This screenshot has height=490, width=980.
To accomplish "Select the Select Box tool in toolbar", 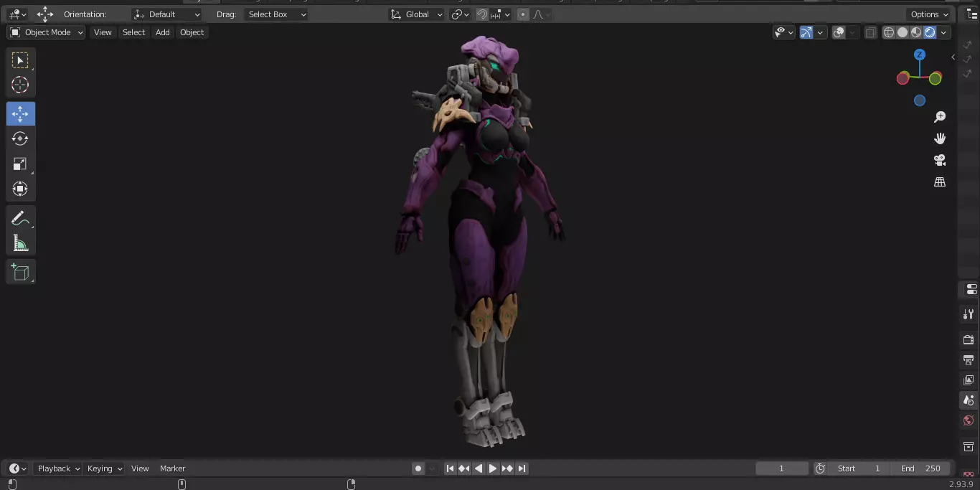I will (20, 60).
